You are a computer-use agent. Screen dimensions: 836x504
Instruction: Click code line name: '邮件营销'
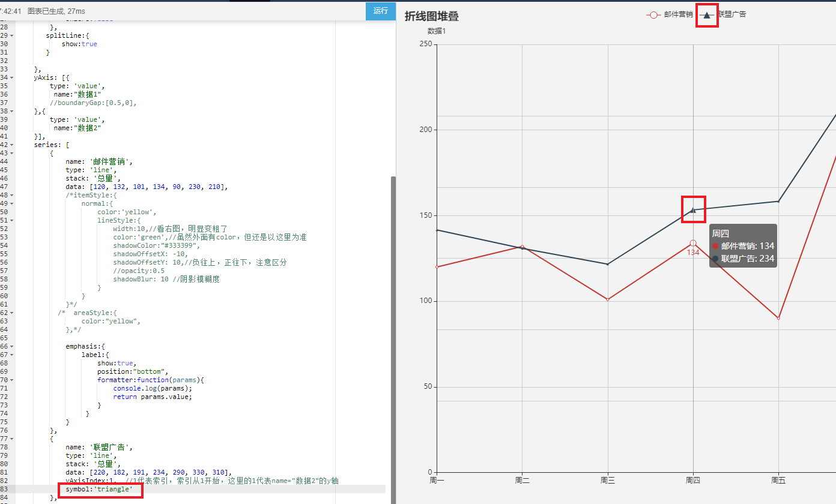tap(99, 161)
